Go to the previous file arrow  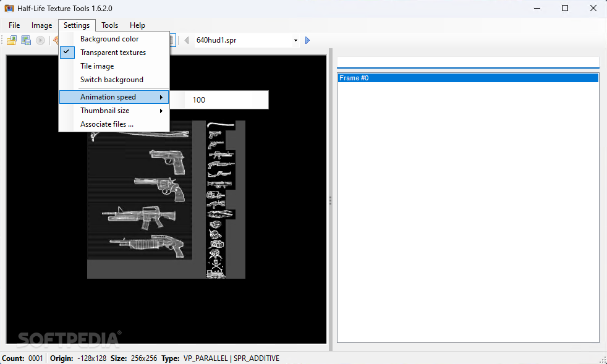click(187, 40)
